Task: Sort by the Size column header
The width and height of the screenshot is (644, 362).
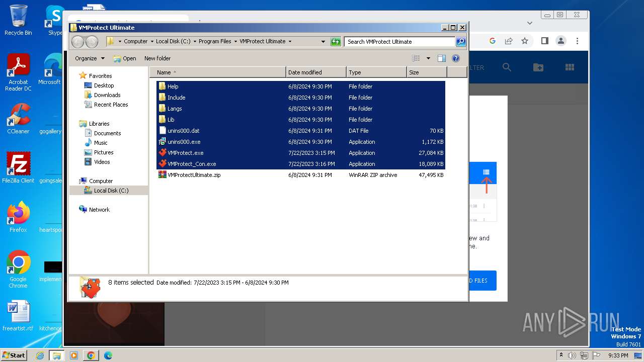Action: pos(427,72)
